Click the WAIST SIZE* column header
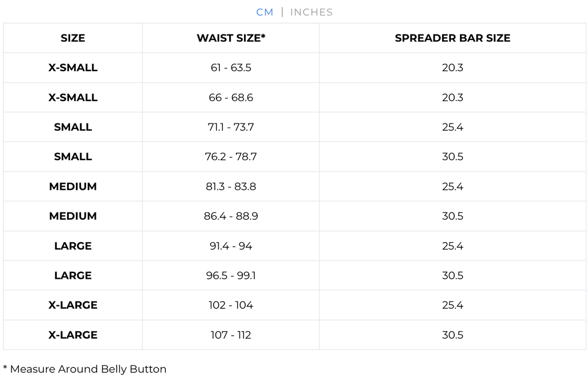The height and width of the screenshot is (381, 588). click(231, 38)
